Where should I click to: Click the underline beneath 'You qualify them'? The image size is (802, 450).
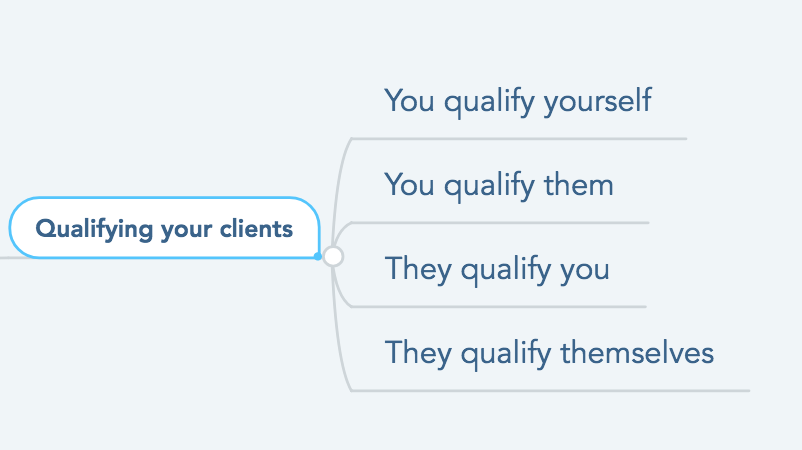pyautogui.click(x=500, y=223)
